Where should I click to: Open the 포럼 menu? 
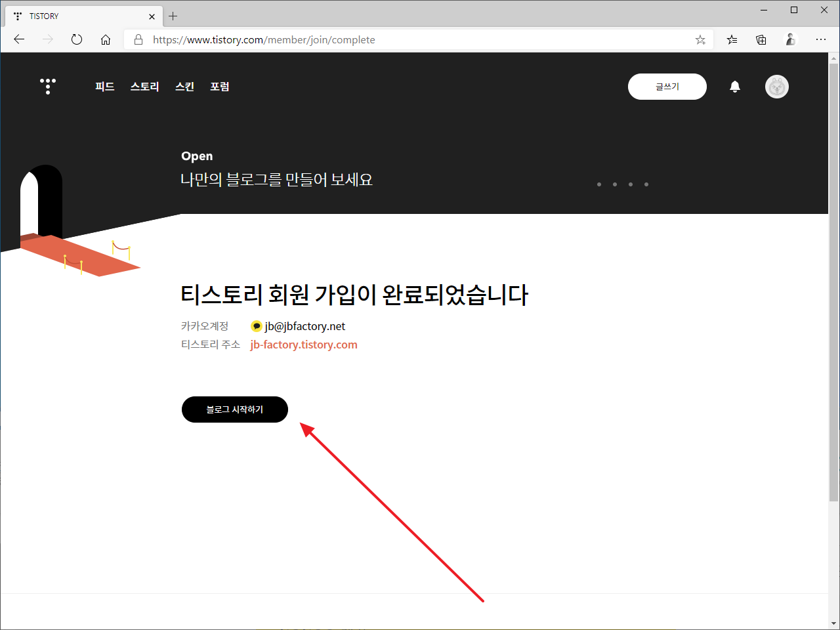point(220,87)
